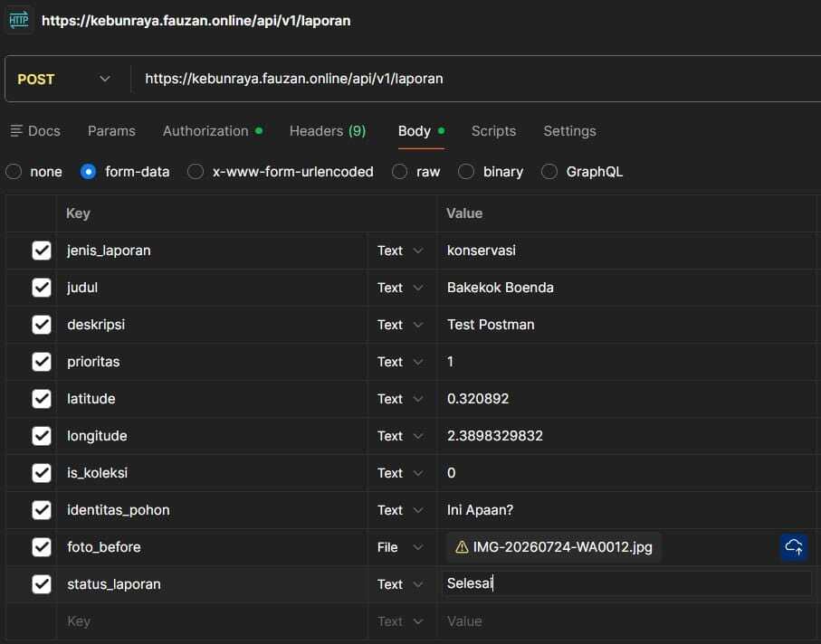Click the Value column header
The height and width of the screenshot is (644, 821).
click(464, 213)
